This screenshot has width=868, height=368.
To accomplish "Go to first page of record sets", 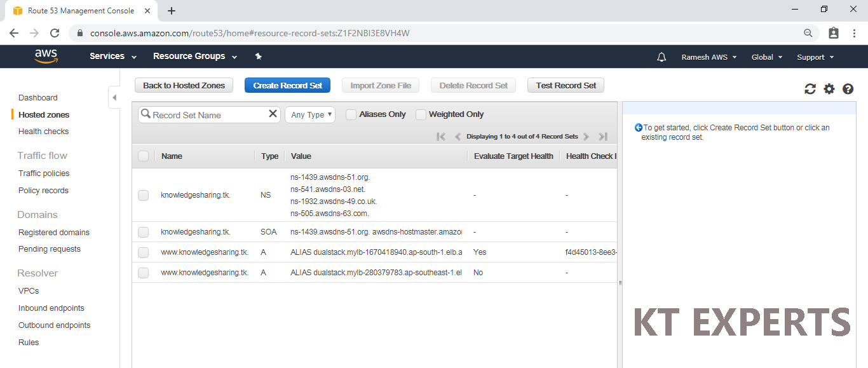I will (x=441, y=137).
